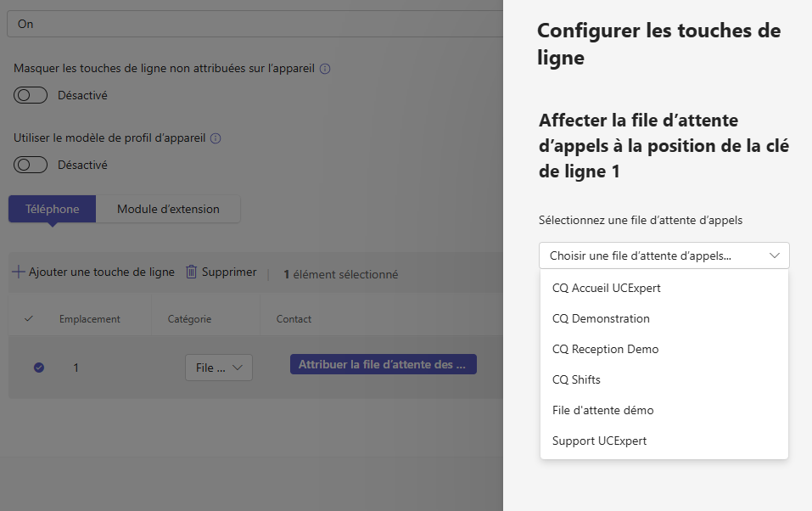Select CQ Reception Demo option
The width and height of the screenshot is (812, 511).
[605, 349]
